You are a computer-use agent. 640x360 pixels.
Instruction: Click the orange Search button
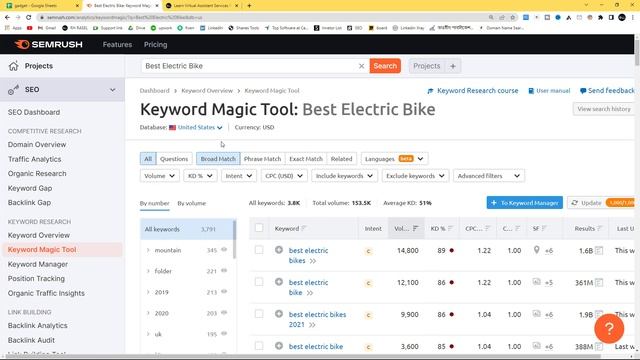[x=385, y=66]
